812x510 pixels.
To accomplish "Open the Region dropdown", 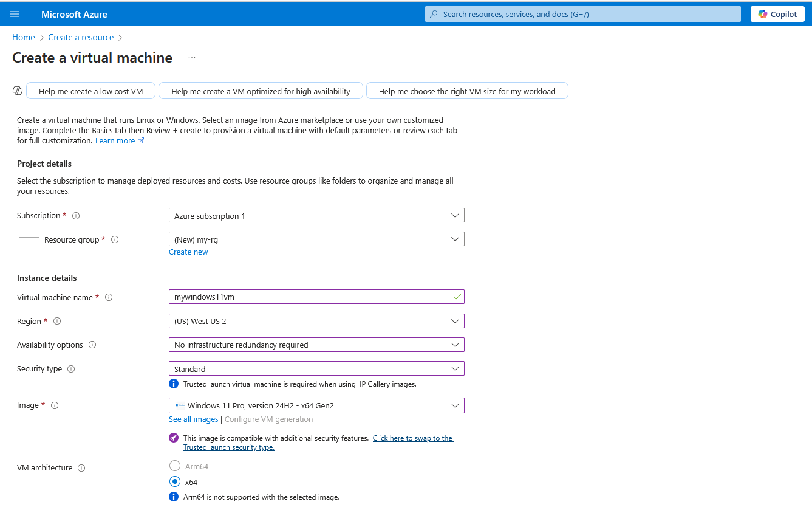I will (316, 321).
